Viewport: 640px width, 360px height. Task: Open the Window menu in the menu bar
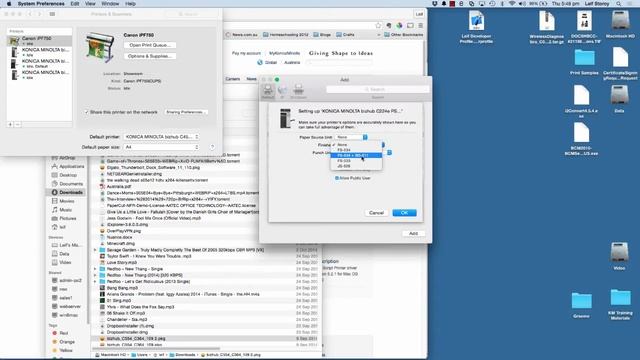(x=110, y=4)
